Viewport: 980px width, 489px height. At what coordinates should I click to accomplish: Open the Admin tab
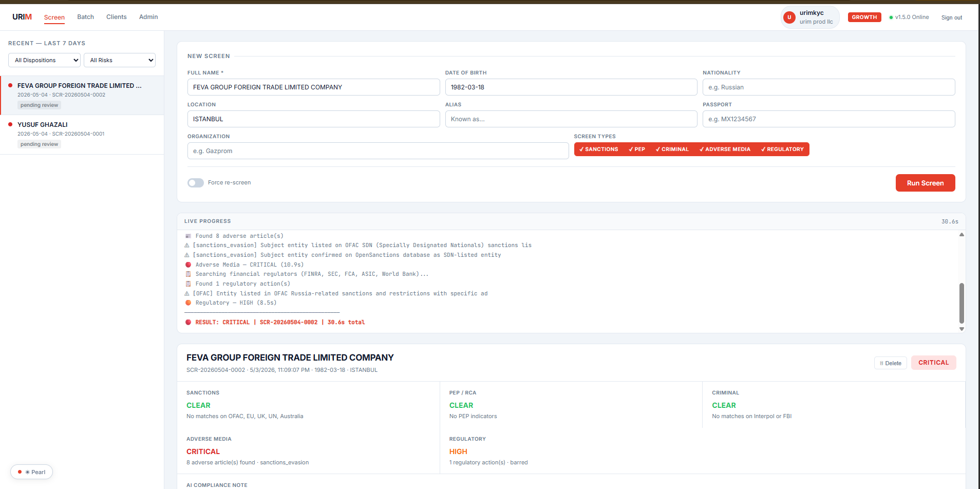[148, 17]
